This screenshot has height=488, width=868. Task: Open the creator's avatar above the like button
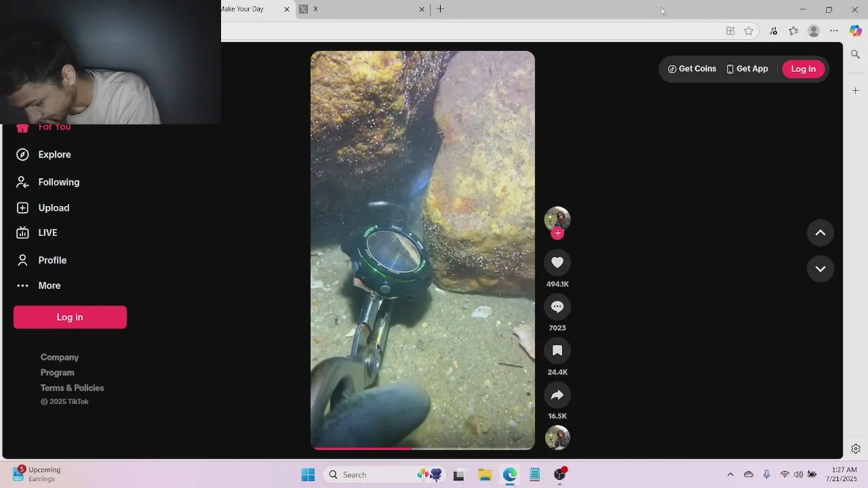click(x=557, y=219)
